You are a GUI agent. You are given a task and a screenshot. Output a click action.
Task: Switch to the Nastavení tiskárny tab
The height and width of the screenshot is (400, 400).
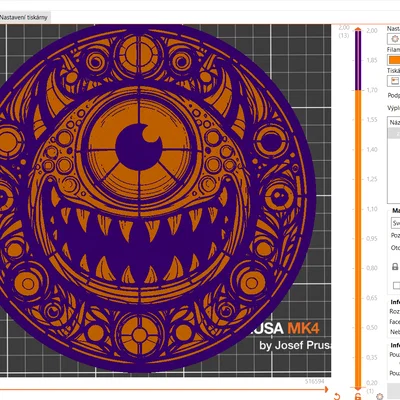click(24, 17)
